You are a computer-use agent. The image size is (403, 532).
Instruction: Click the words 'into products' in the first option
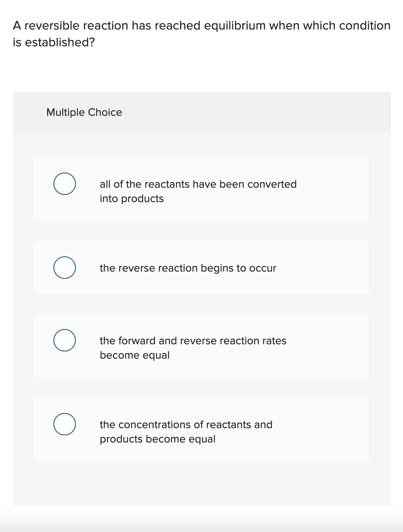pyautogui.click(x=132, y=199)
